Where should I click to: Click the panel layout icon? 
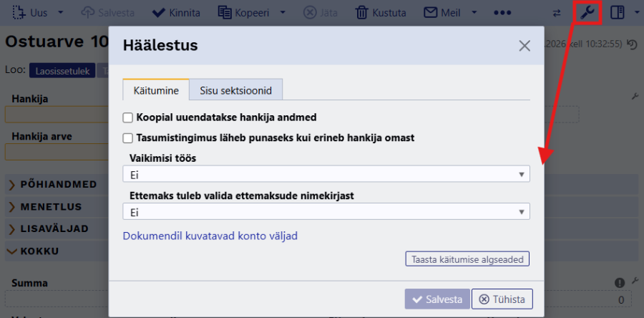[x=617, y=13]
